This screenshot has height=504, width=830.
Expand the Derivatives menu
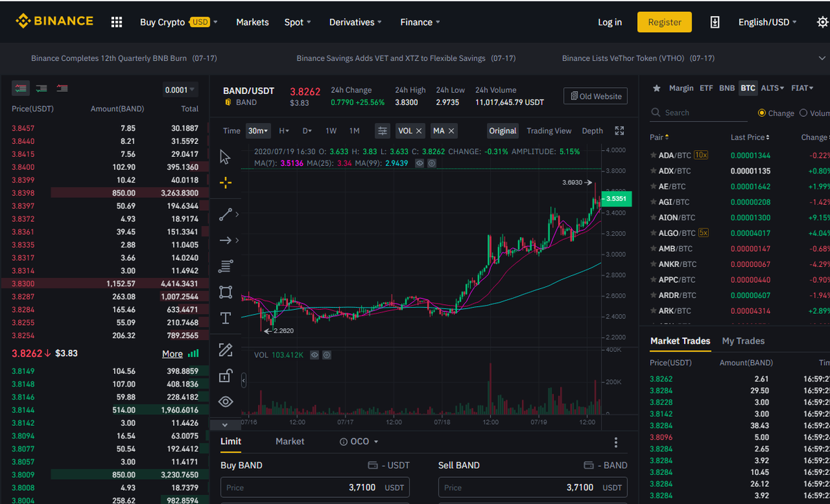point(356,22)
